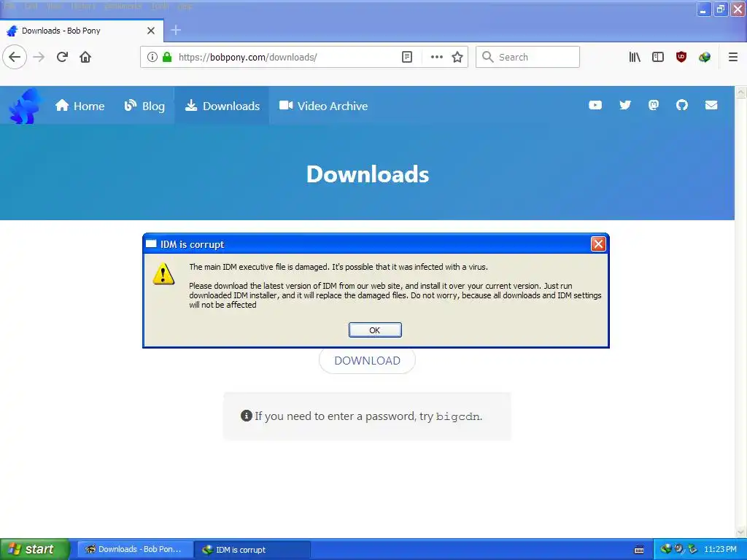Image resolution: width=747 pixels, height=560 pixels.
Task: Show site information icon in address bar
Action: (x=152, y=57)
